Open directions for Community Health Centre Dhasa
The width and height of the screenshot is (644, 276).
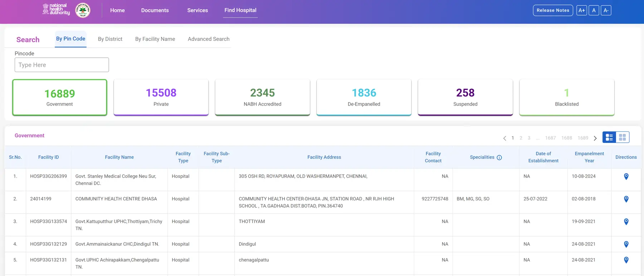click(626, 199)
